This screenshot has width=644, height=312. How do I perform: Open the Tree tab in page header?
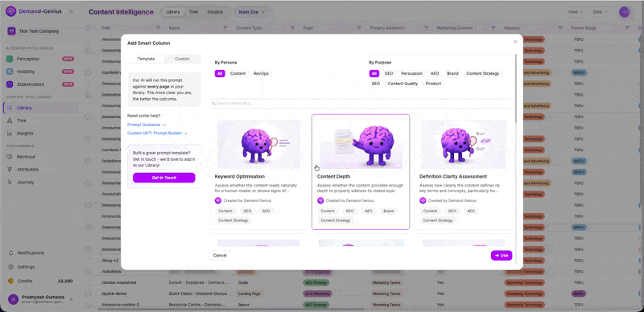click(x=193, y=12)
